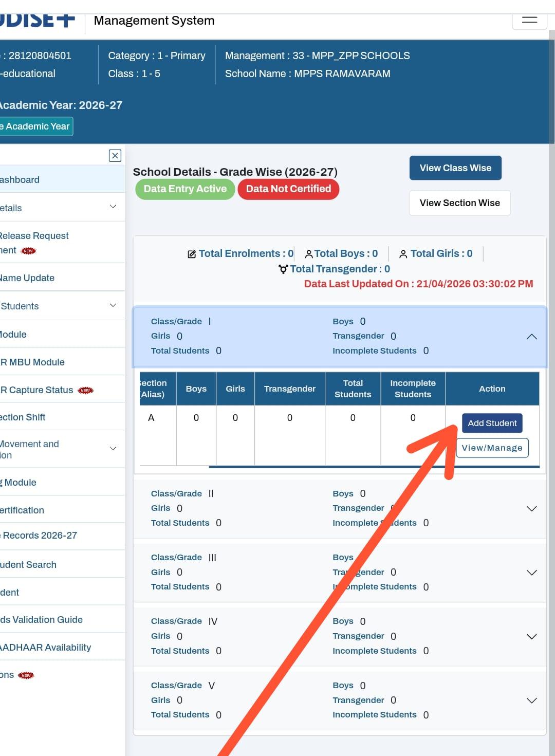The image size is (555, 756).
Task: Click Add Student for section A
Action: [x=492, y=423]
